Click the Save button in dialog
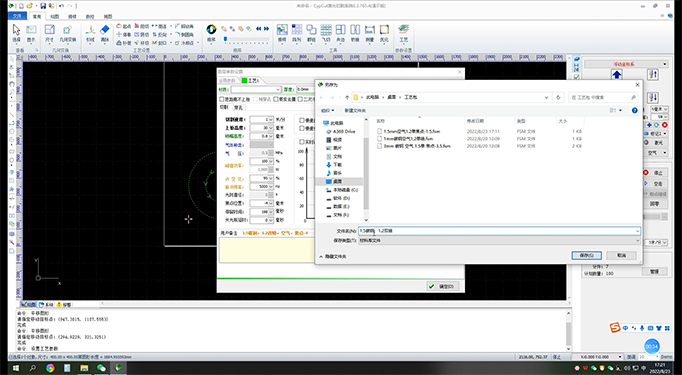The height and width of the screenshot is (375, 682). click(x=586, y=255)
